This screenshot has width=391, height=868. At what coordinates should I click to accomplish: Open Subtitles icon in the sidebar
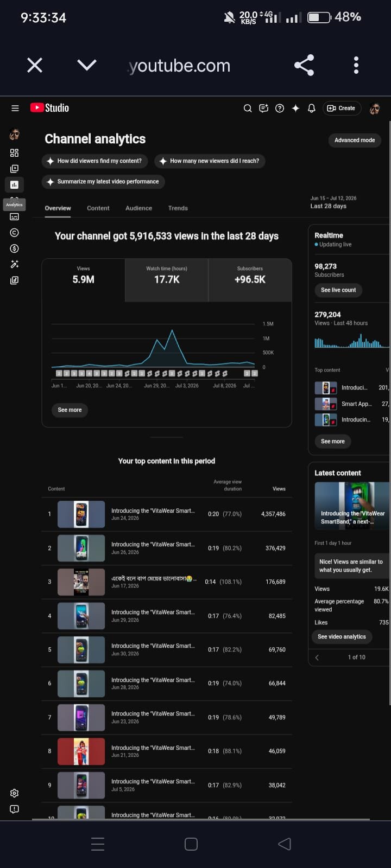pyautogui.click(x=15, y=216)
